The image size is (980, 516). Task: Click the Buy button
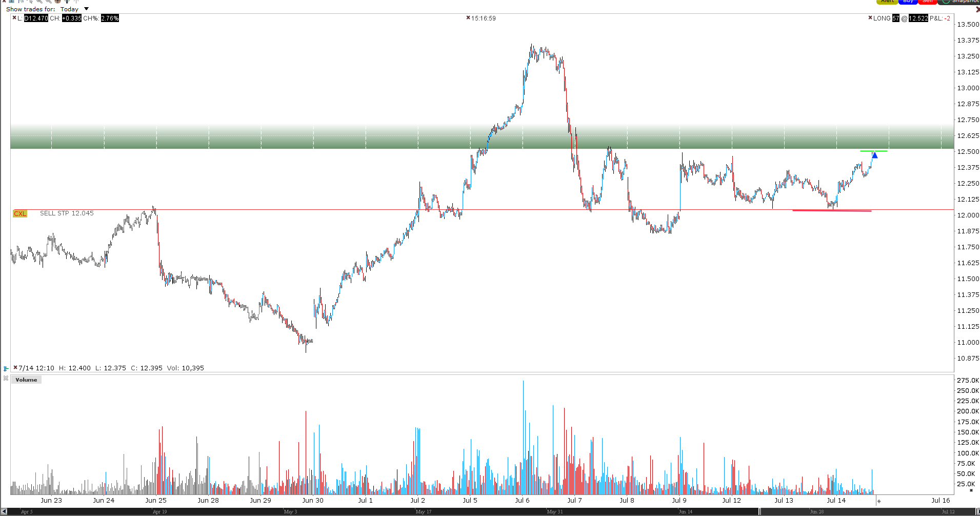click(x=908, y=2)
